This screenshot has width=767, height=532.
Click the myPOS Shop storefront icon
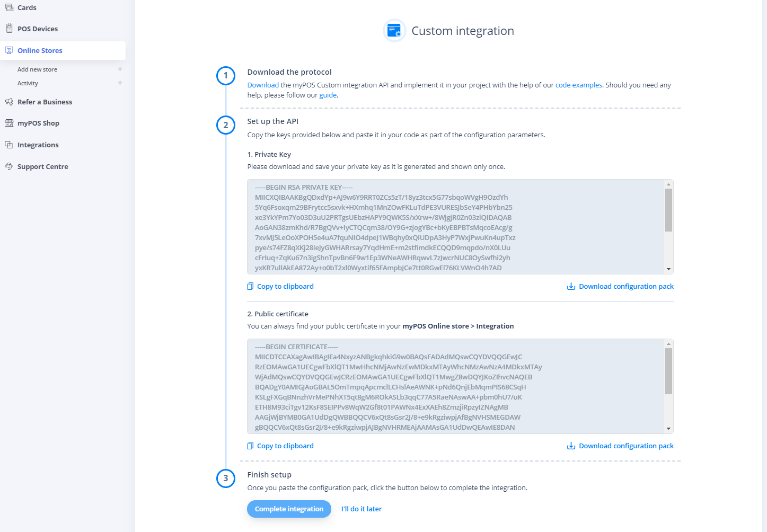coord(9,123)
